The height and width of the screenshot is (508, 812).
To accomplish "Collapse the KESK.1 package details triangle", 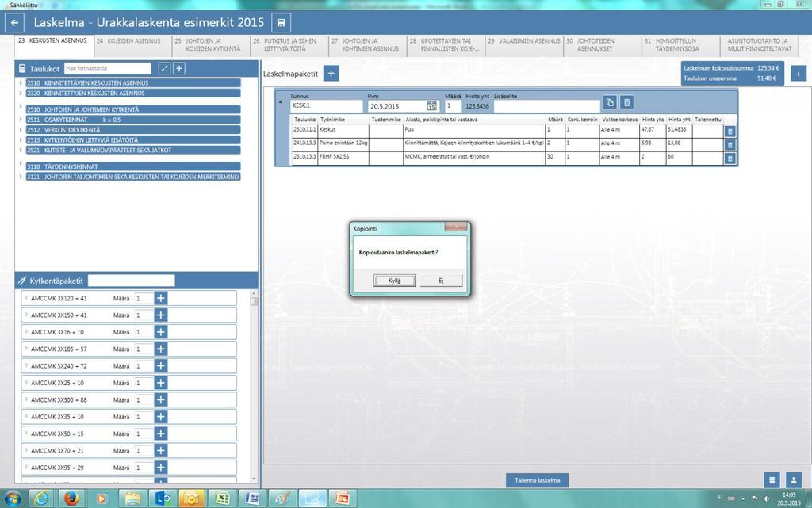I will tap(281, 102).
